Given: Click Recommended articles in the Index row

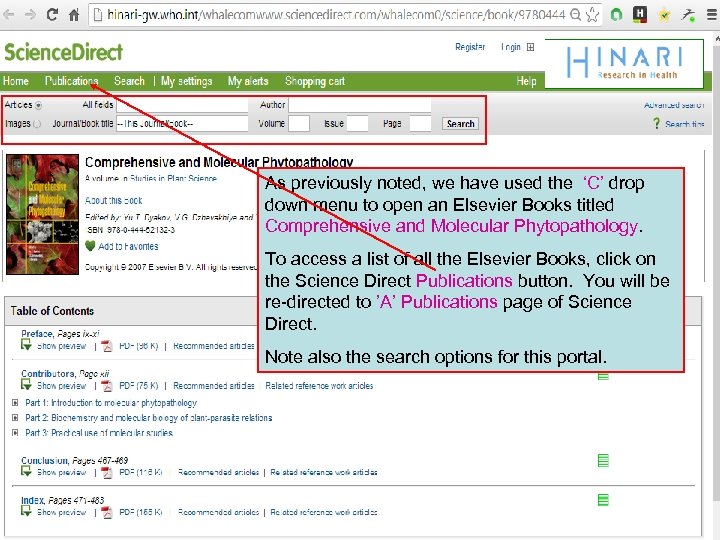Looking at the screenshot, I should [x=219, y=512].
